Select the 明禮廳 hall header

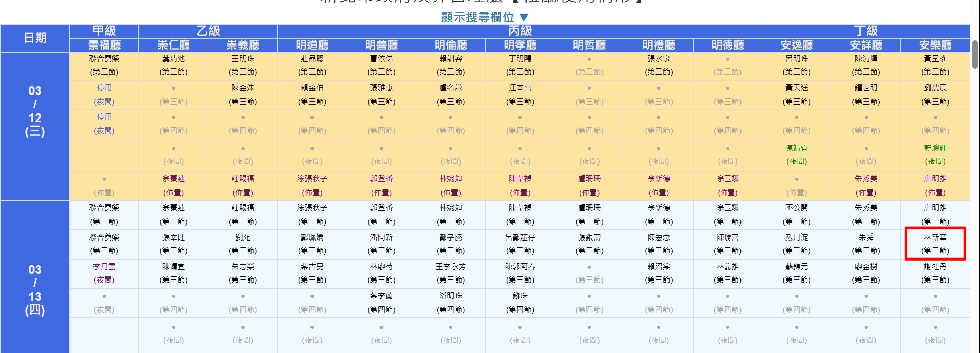[x=658, y=45]
